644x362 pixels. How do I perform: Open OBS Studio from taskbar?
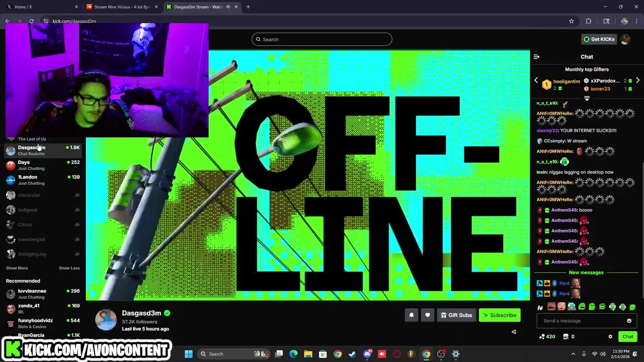pos(441,354)
